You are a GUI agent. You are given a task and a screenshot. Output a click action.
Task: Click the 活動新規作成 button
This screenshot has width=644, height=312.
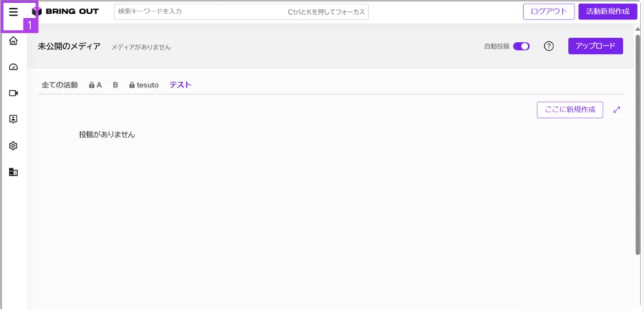point(608,12)
